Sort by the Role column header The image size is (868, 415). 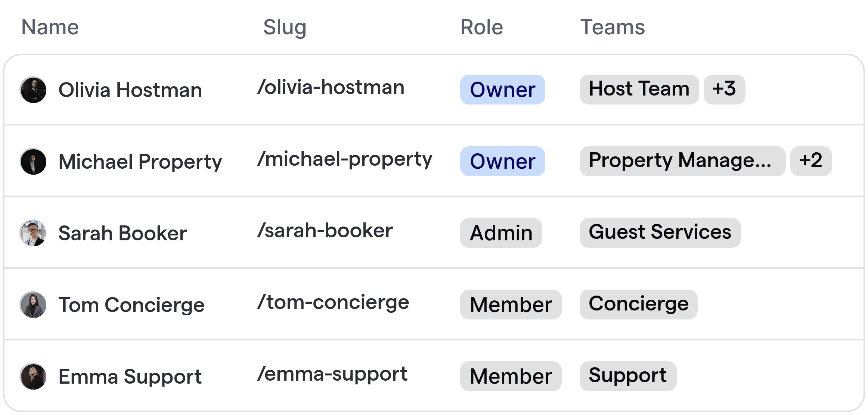481,27
